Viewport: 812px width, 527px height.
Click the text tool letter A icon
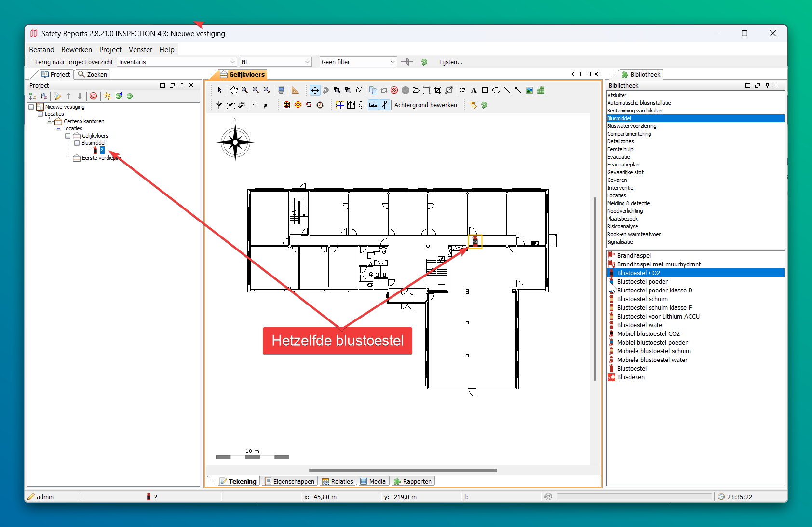pos(474,90)
